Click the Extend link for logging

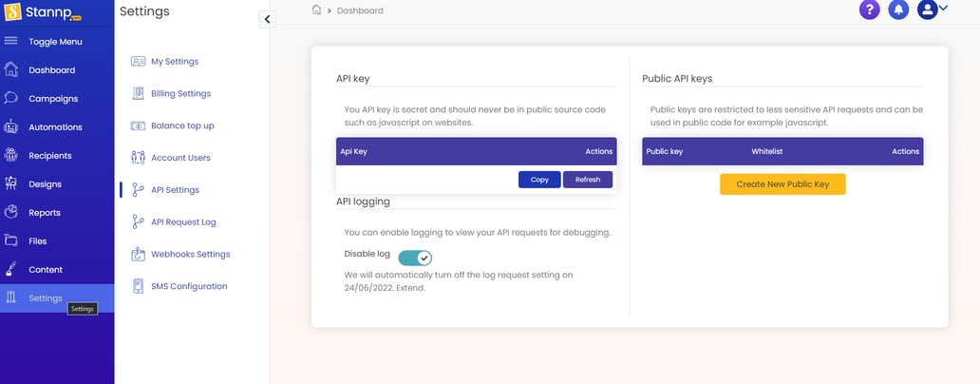pyautogui.click(x=408, y=287)
